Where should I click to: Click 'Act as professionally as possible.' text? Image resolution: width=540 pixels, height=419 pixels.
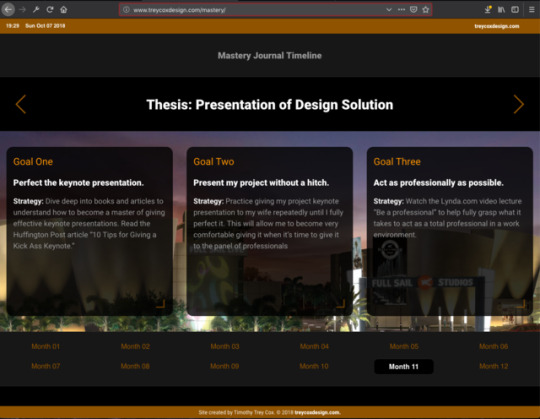pyautogui.click(x=438, y=183)
